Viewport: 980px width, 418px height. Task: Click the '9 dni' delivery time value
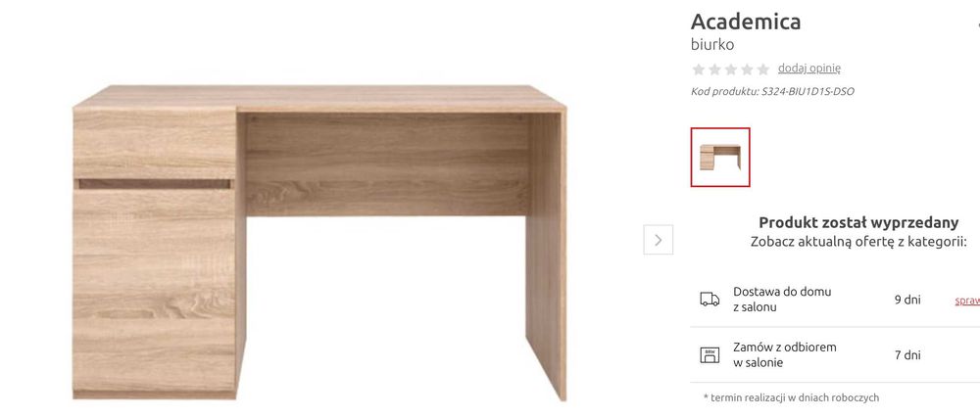907,300
